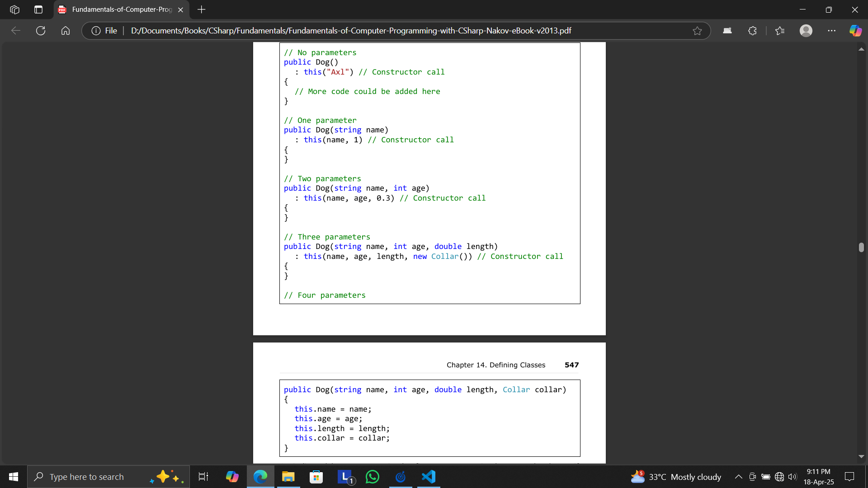
Task: Go to the browser home page
Action: coord(66,31)
